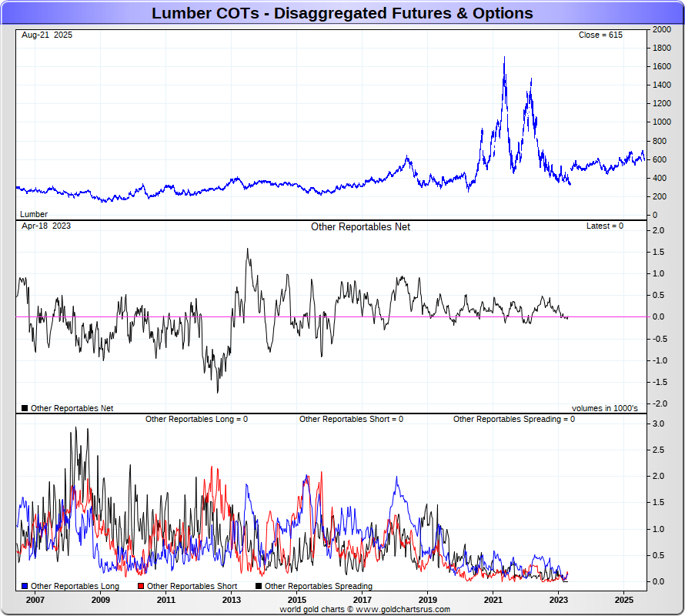Click the -2.0 net axis label

click(x=658, y=403)
